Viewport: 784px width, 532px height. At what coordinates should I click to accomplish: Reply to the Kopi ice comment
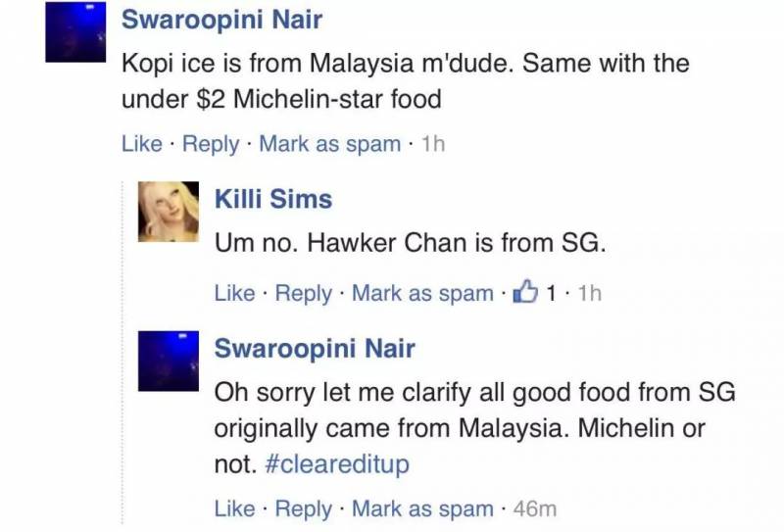point(211,145)
